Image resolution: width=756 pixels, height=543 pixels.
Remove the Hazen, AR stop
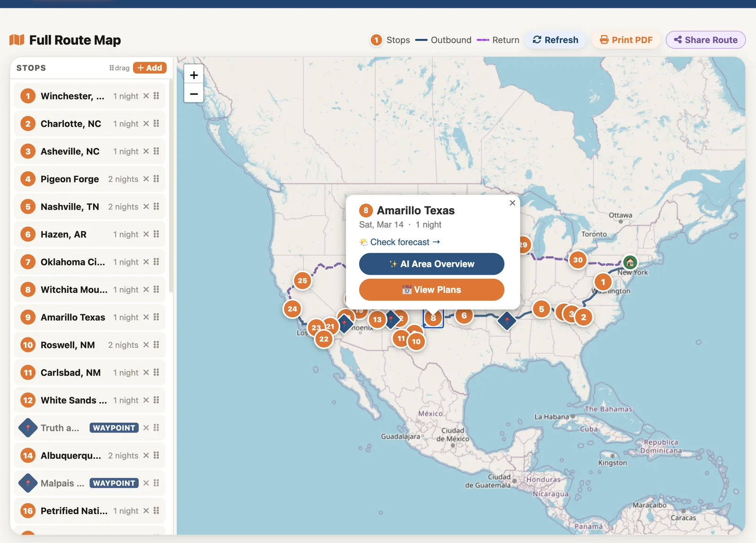pyautogui.click(x=146, y=234)
